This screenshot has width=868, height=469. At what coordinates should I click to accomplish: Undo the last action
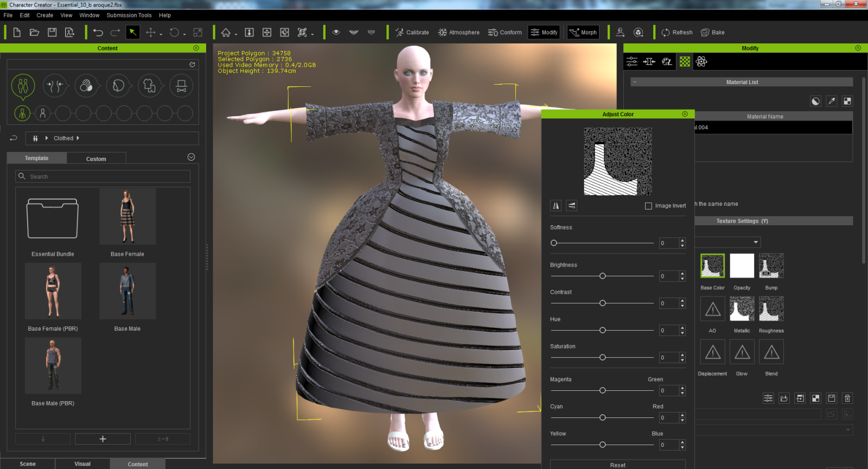(x=98, y=33)
